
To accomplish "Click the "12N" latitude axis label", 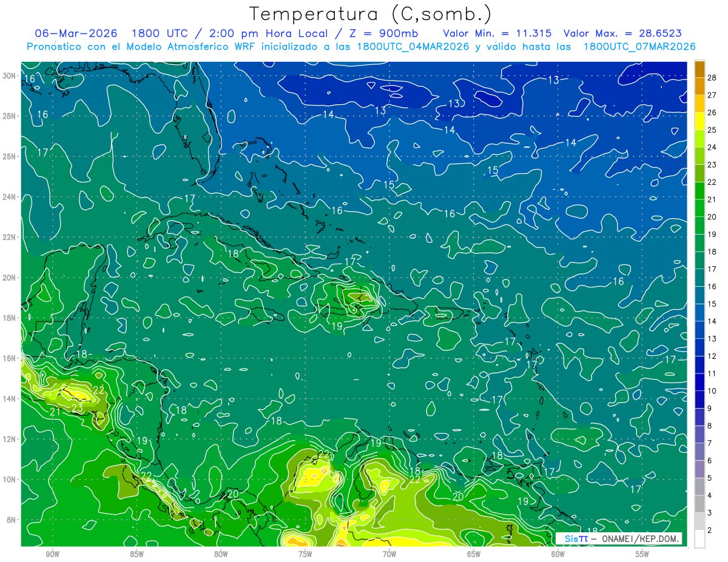I will point(10,439).
